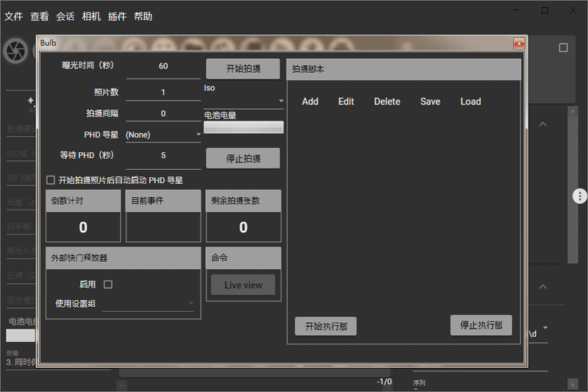Collapse the lower right panel chevron
This screenshot has height=392, width=588.
click(x=542, y=287)
